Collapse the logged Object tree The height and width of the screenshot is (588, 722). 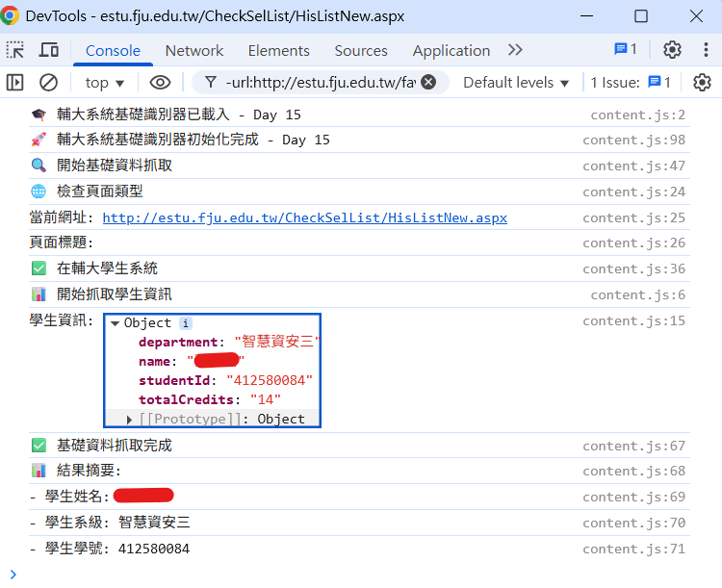[x=116, y=323]
